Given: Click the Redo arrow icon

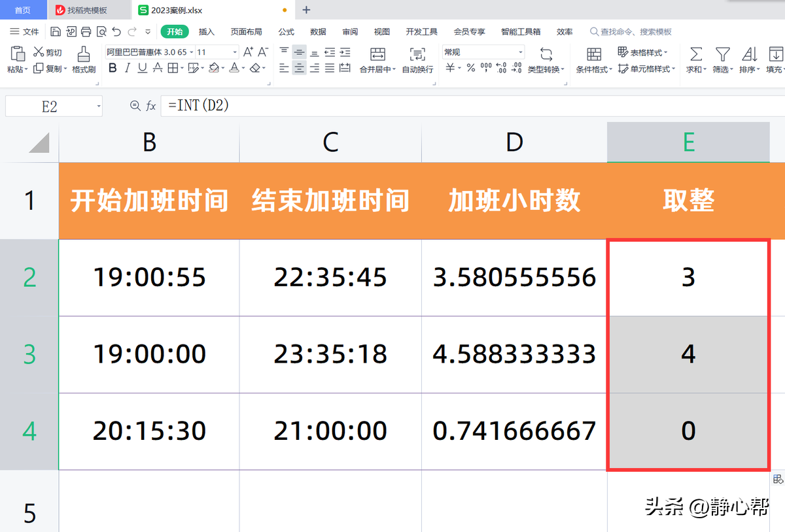Looking at the screenshot, I should pos(132,31).
